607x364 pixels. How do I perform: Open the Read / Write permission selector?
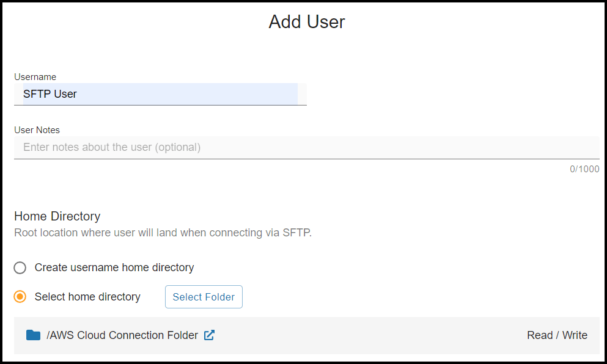[x=557, y=335]
